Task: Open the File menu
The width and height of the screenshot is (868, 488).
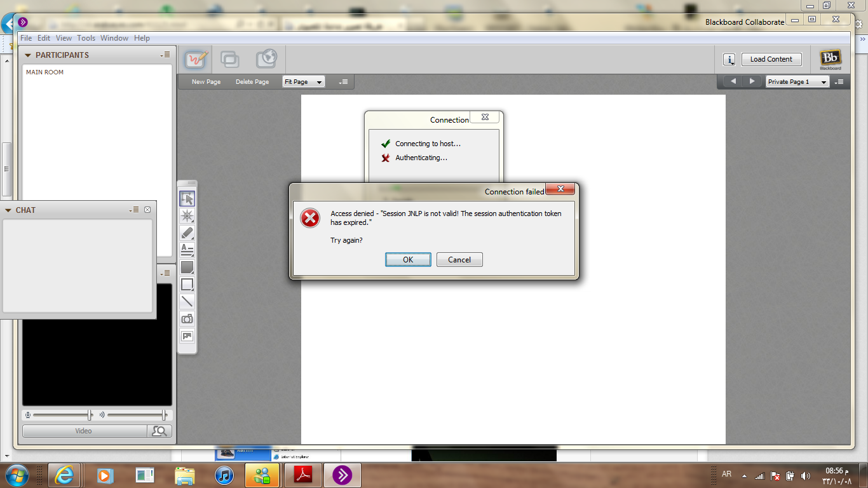Action: [x=26, y=38]
